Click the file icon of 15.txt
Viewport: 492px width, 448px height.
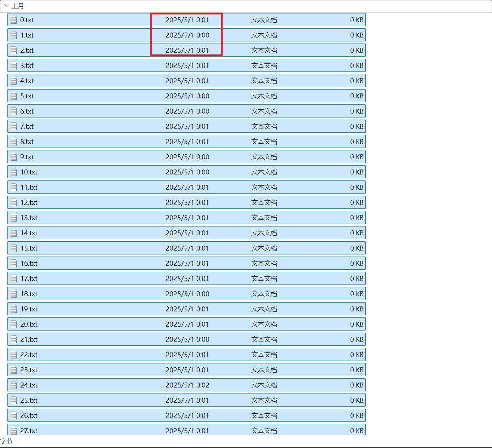14,248
